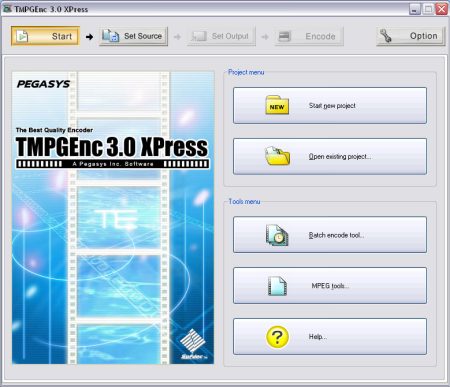This screenshot has width=450, height=387.
Task: Open the Option settings button
Action: 411,36
